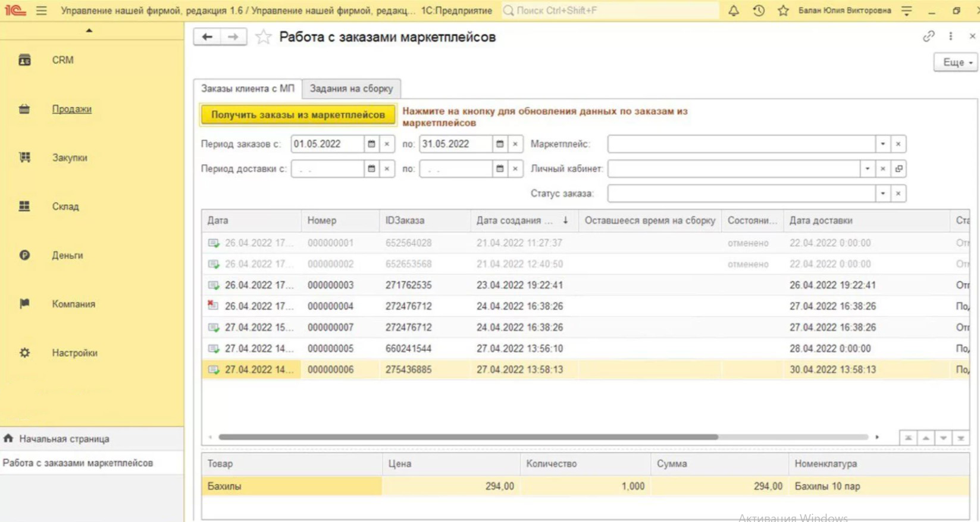Clear the order period end date 31.05.2022
The width and height of the screenshot is (980, 522).
point(515,144)
